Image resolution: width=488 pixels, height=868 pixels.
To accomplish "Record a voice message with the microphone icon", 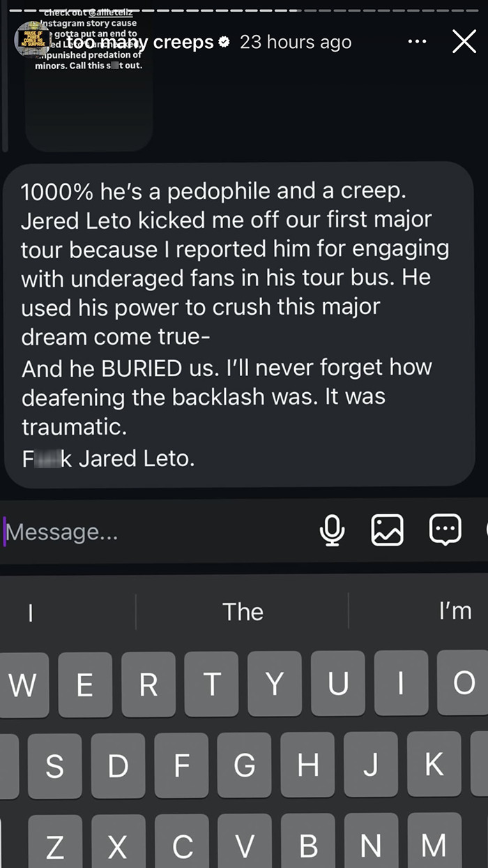I will pyautogui.click(x=333, y=531).
